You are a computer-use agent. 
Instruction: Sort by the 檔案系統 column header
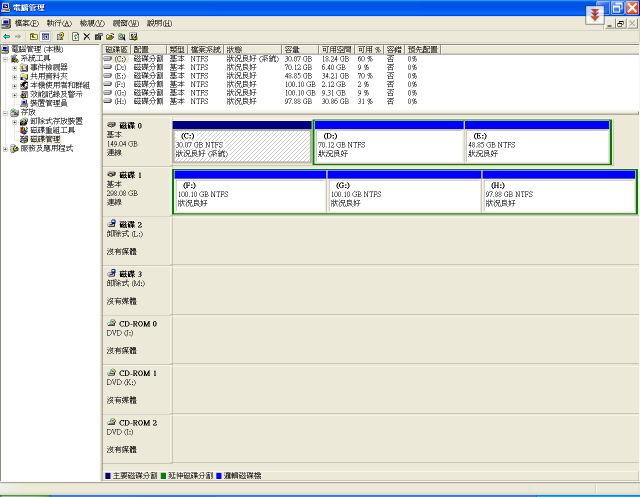click(x=207, y=50)
